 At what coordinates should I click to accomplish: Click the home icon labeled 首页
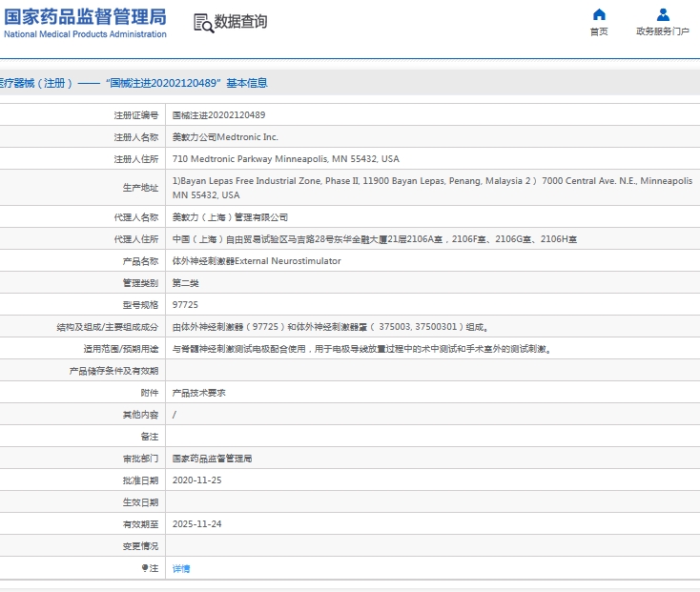(x=599, y=14)
